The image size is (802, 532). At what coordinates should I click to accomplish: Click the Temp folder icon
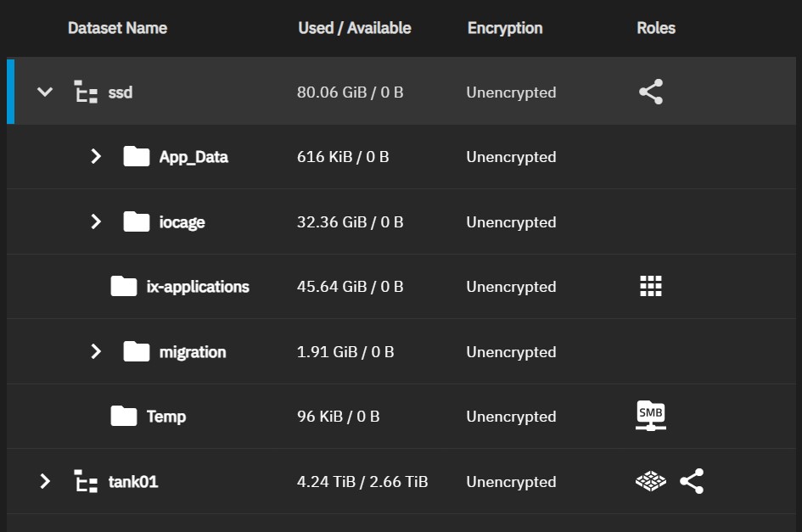124,416
